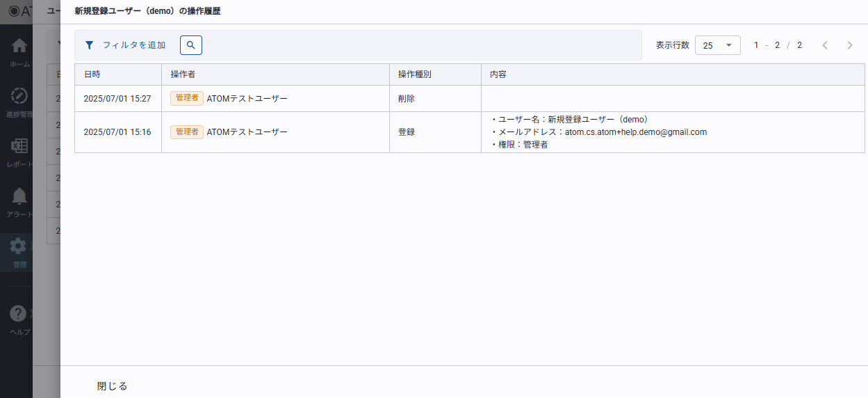Screen dimensions: 868x398
Task: Open the Help question mark icon
Action: tap(19, 314)
